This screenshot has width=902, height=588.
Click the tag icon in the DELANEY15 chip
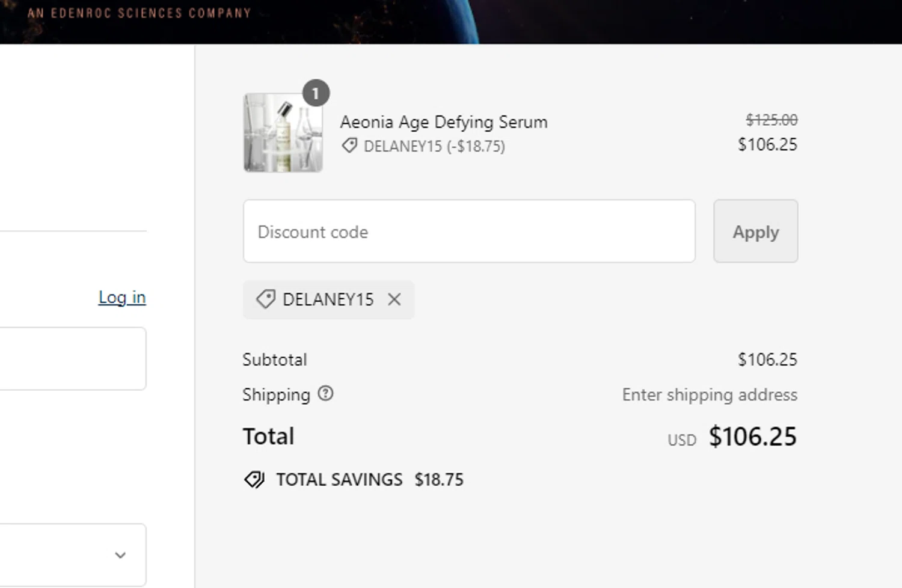point(265,299)
